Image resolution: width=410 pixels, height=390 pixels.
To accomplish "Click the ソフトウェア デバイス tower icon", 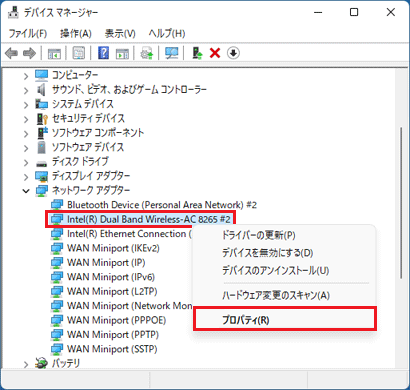I will point(41,147).
